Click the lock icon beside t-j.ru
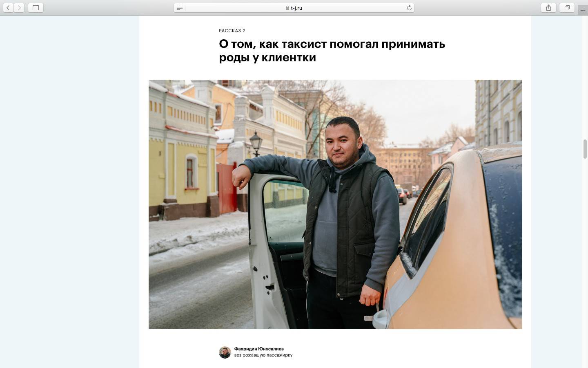This screenshot has height=368, width=588. (287, 8)
